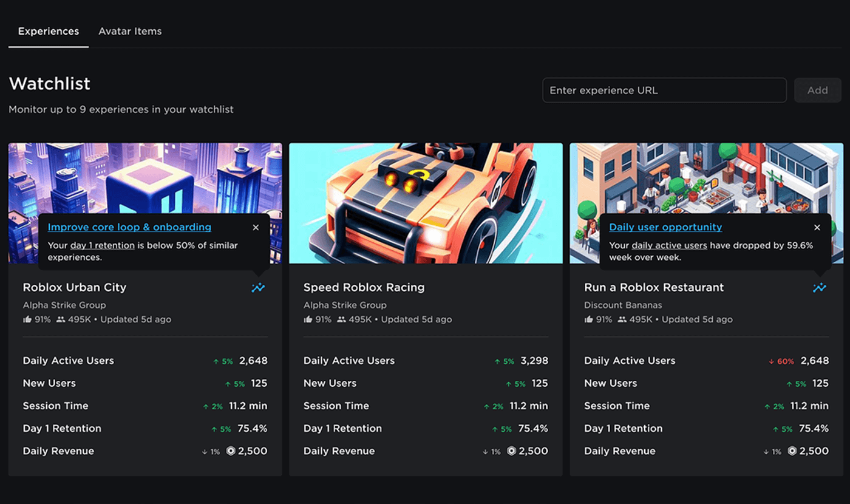The image size is (850, 504).
Task: Switch to the Experiences tab
Action: (49, 31)
